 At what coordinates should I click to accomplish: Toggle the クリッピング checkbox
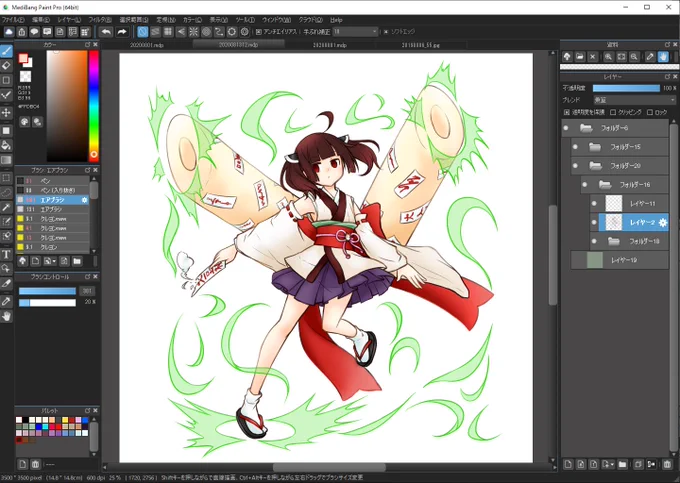(x=613, y=112)
